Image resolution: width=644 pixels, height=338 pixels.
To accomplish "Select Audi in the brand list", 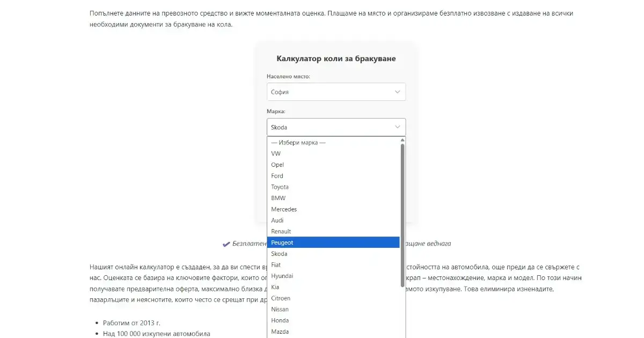I will pyautogui.click(x=333, y=221).
